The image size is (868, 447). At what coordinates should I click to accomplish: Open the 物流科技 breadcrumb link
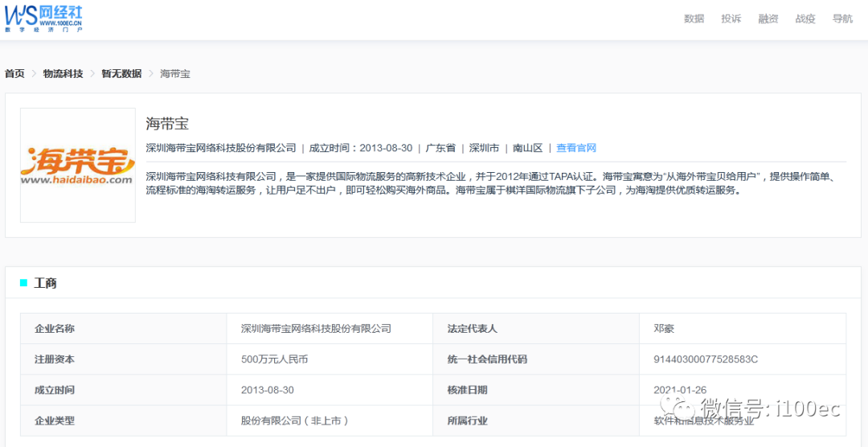point(63,73)
